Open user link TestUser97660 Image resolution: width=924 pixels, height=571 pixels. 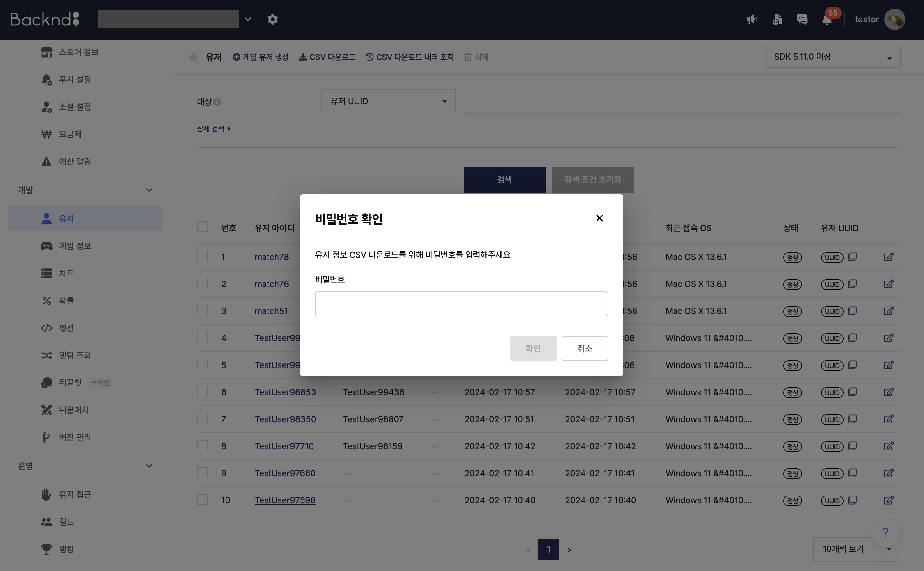[285, 473]
